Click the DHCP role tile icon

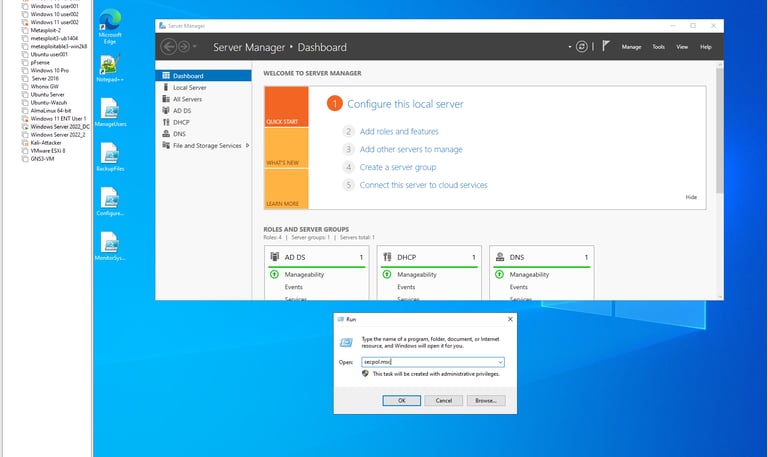click(x=387, y=257)
